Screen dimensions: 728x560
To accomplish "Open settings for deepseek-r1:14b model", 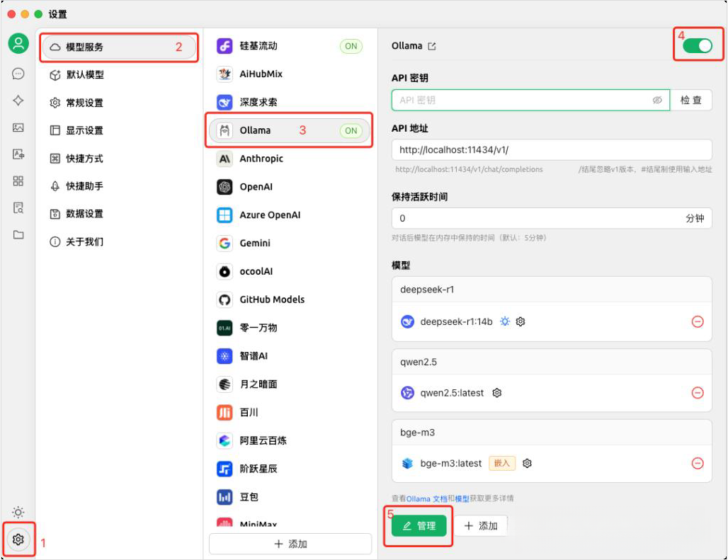I will pos(521,321).
